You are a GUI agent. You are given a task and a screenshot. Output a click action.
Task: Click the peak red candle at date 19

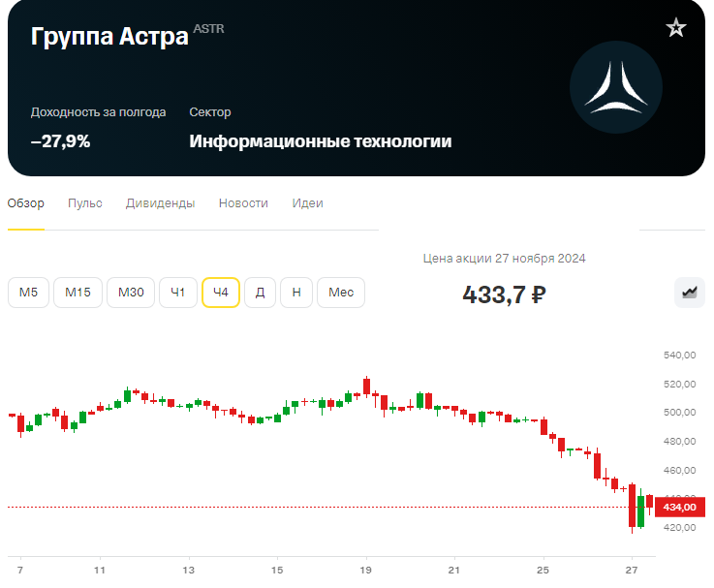coord(366,387)
